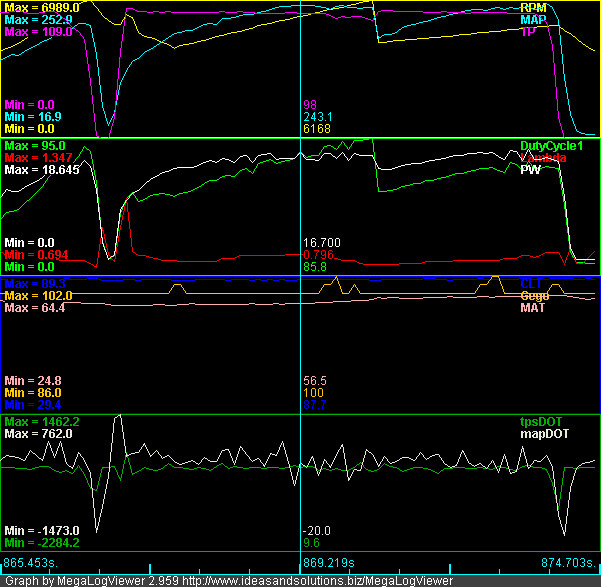Screen dimensions: 601x587
Task: Click the MAT legend label
Action: tap(533, 308)
